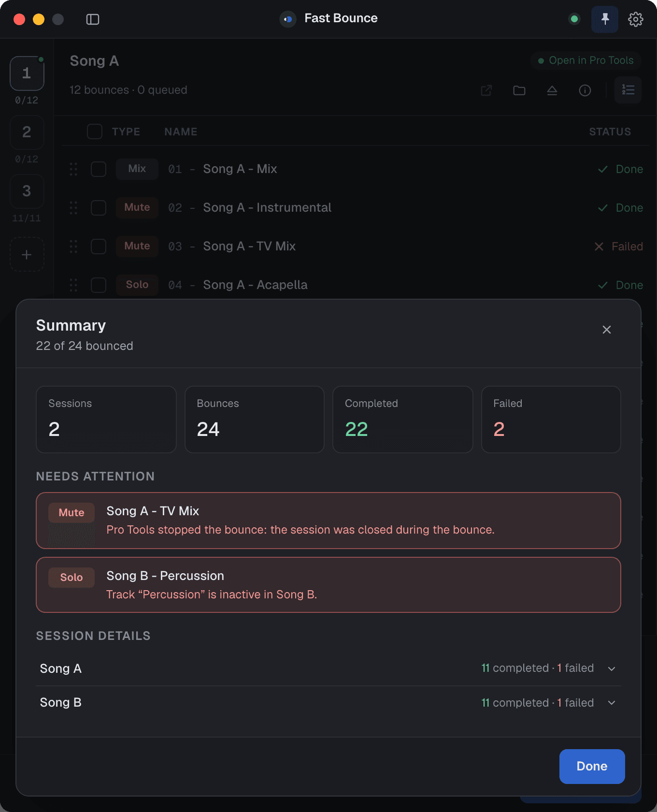This screenshot has width=657, height=812.
Task: Click Open in Pro Tools button
Action: coord(586,60)
